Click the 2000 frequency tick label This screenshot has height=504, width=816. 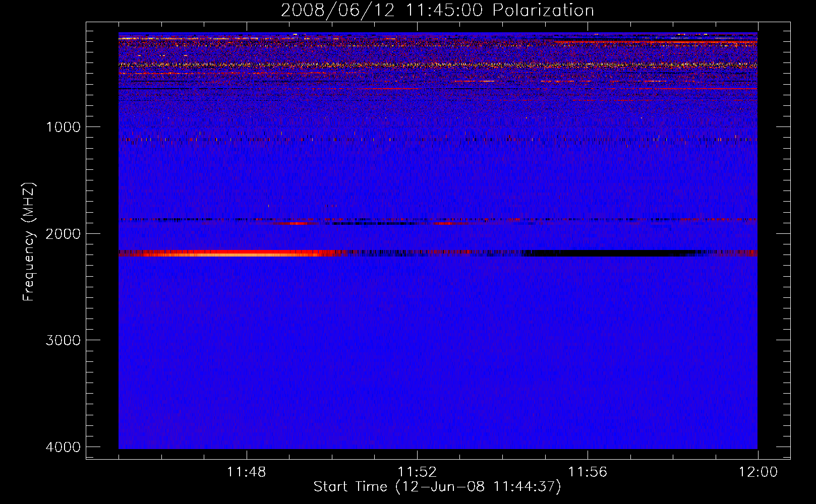[63, 233]
